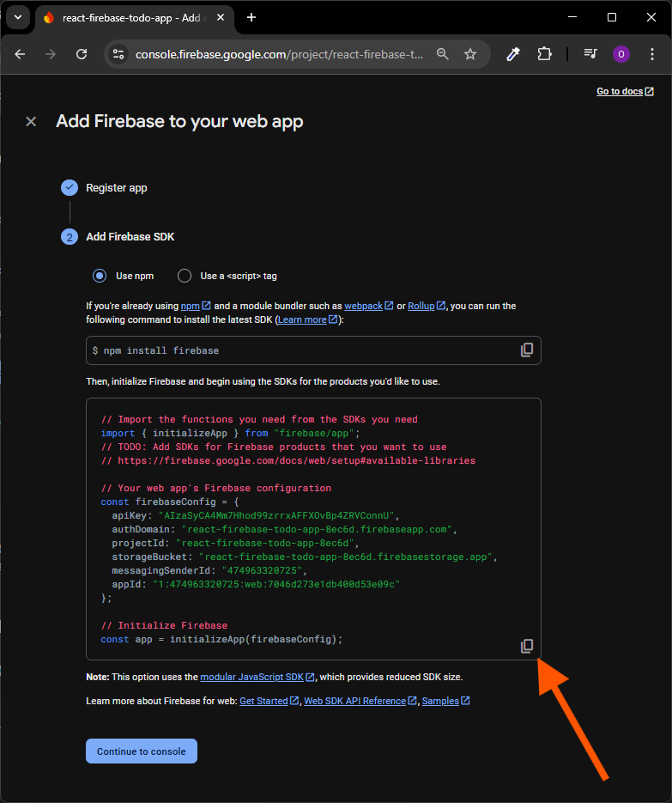Click the const app initializeApp line
Viewport: 672px width, 803px height.
coord(221,640)
